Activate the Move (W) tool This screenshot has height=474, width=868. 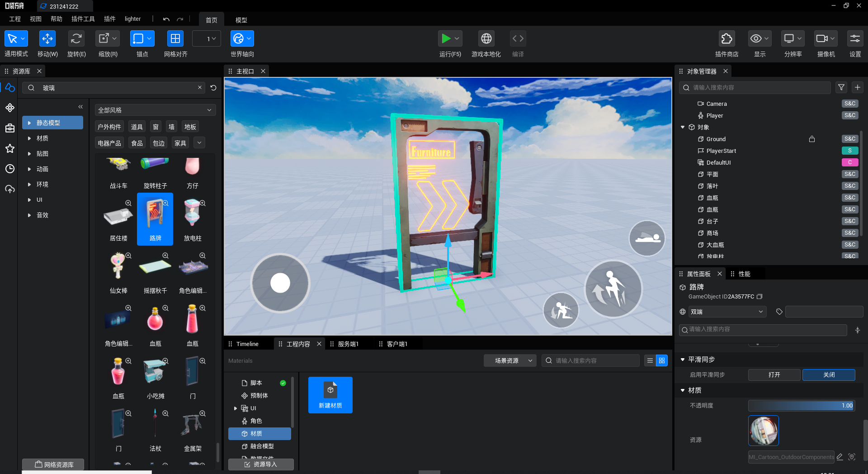pyautogui.click(x=47, y=39)
